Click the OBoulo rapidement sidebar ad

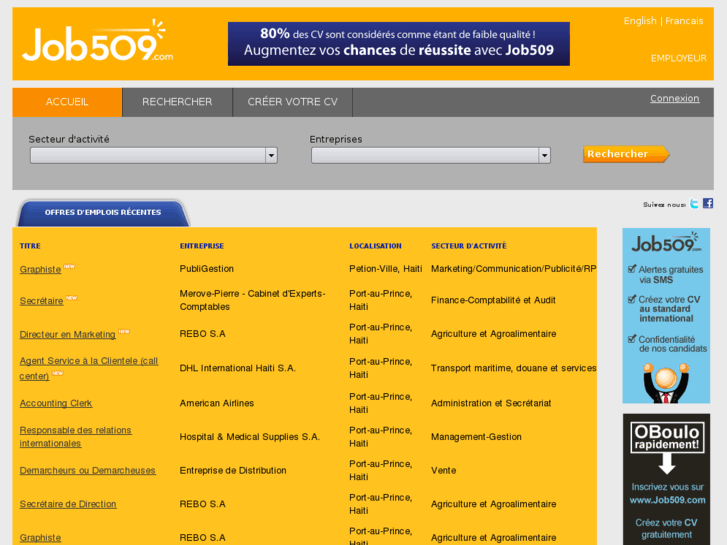click(x=666, y=480)
